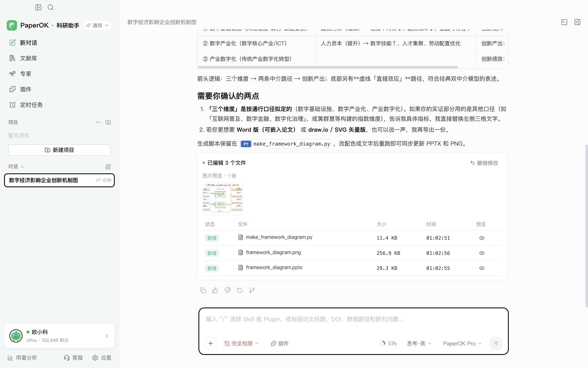The height and width of the screenshot is (368, 588).
Task: Preview framework_diagram.png with eye icon
Action: (482, 253)
